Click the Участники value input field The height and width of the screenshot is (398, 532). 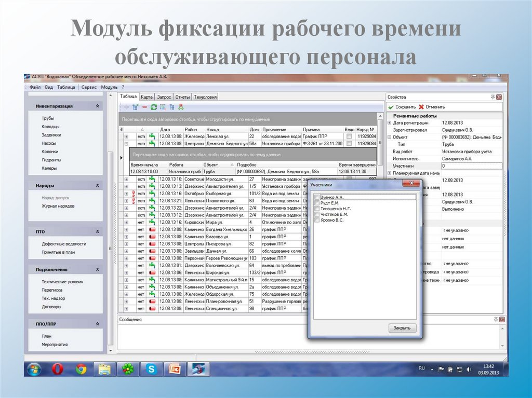click(x=472, y=166)
